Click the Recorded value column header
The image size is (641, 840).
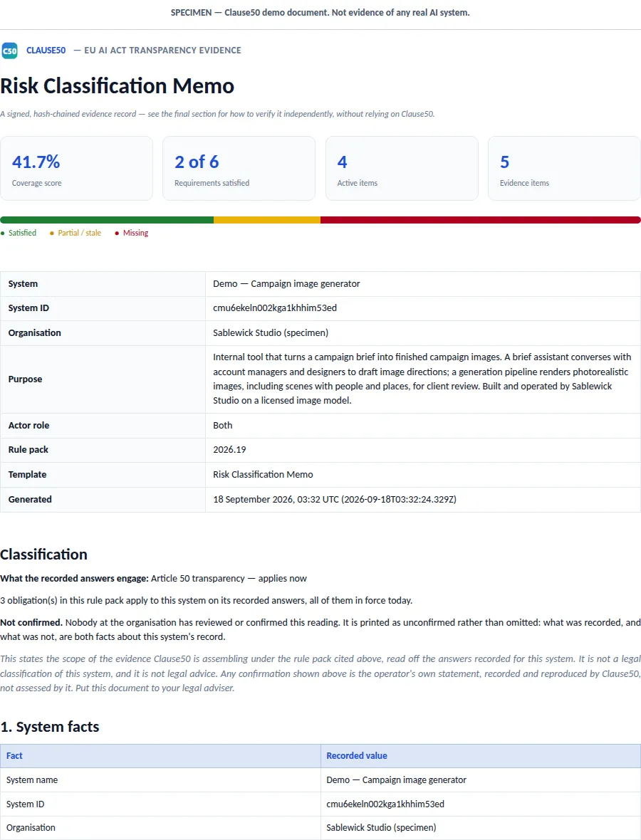[x=356, y=756]
